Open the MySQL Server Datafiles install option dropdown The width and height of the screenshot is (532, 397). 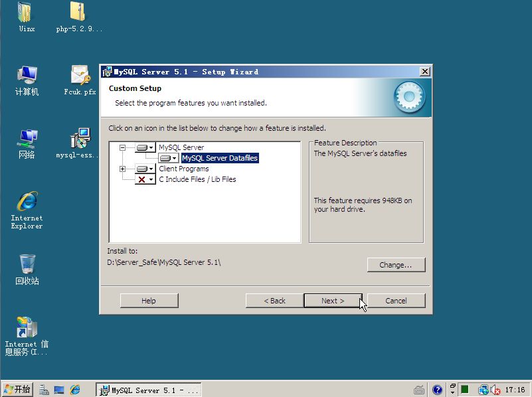168,158
